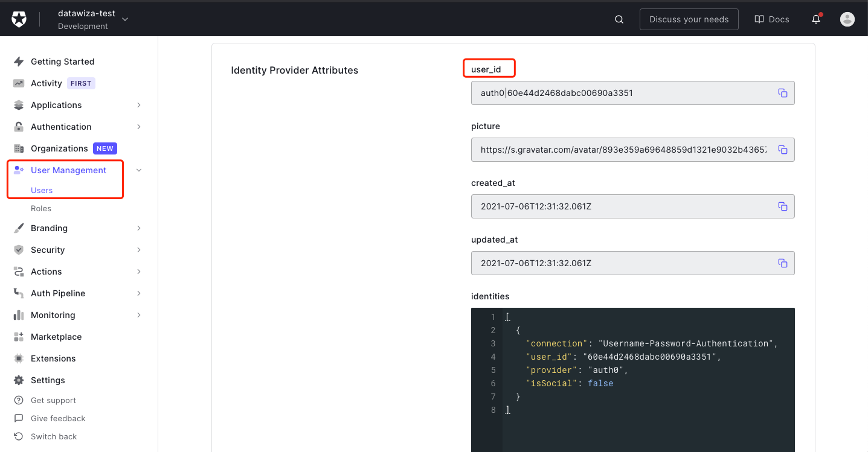Open Docs from the top bar icon
The width and height of the screenshot is (868, 452).
(x=771, y=19)
